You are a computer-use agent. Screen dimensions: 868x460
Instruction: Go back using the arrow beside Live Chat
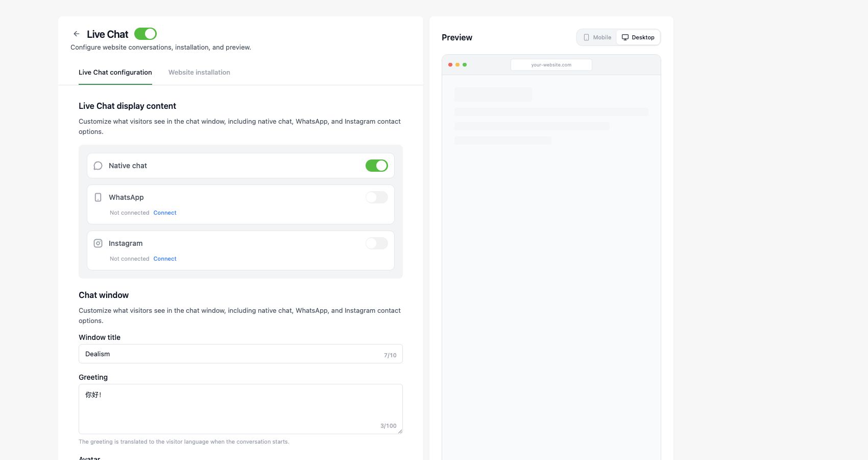click(77, 34)
